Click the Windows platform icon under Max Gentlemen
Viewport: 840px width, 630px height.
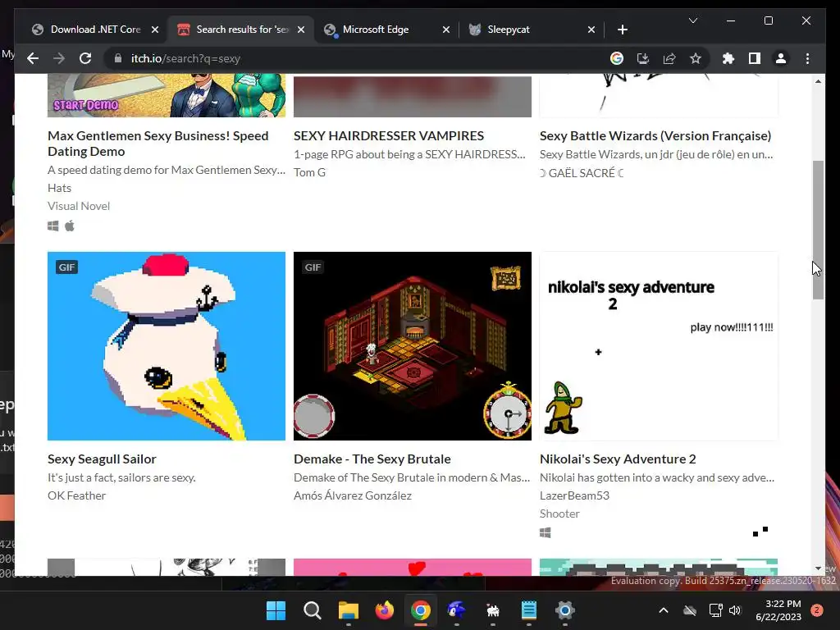(x=53, y=226)
